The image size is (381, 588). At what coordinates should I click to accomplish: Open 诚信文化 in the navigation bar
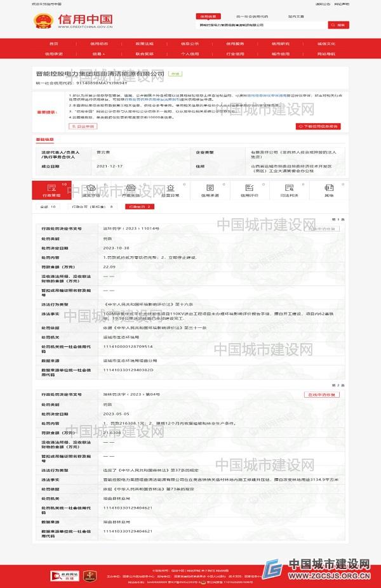tap(326, 44)
